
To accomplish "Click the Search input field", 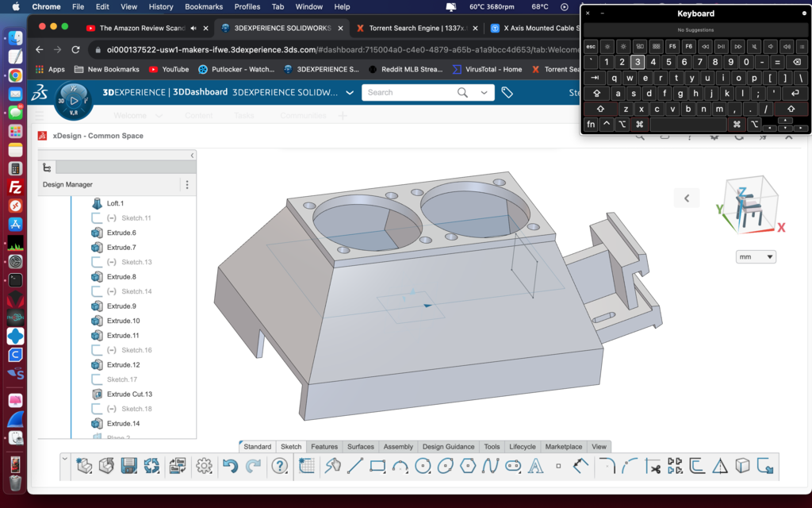I will pos(409,92).
